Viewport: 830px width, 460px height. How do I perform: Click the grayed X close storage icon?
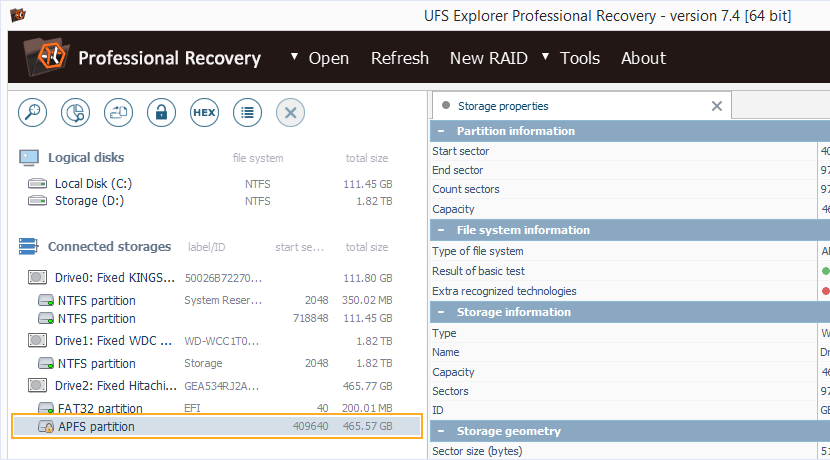click(x=290, y=113)
